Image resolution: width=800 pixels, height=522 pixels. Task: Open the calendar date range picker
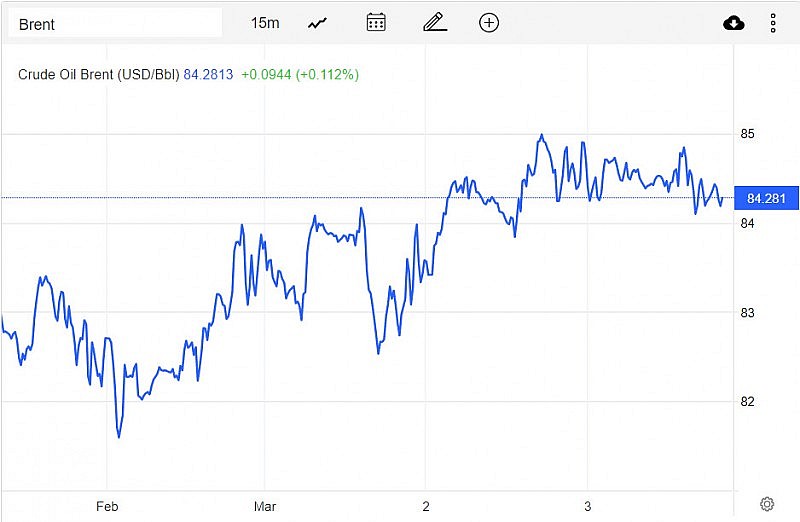376,23
